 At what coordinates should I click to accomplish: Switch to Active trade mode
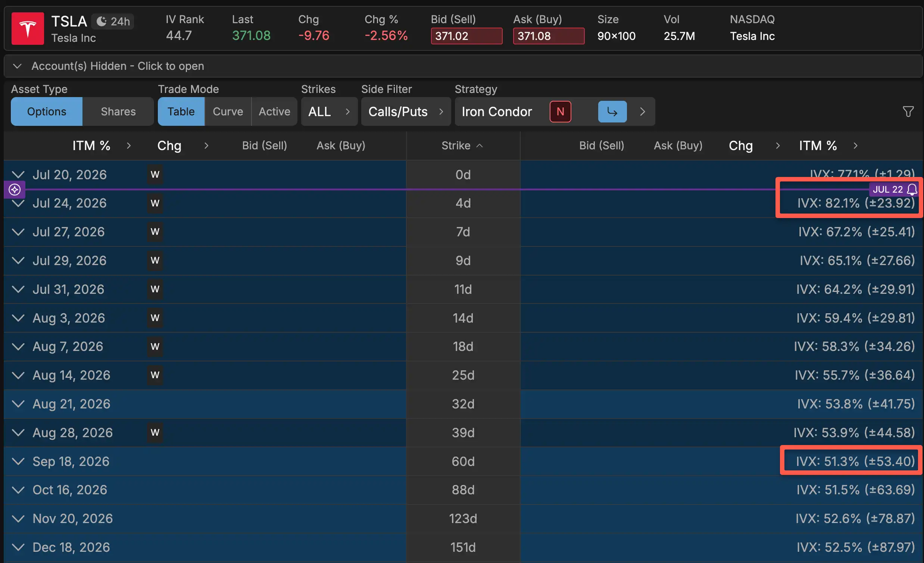pyautogui.click(x=274, y=111)
